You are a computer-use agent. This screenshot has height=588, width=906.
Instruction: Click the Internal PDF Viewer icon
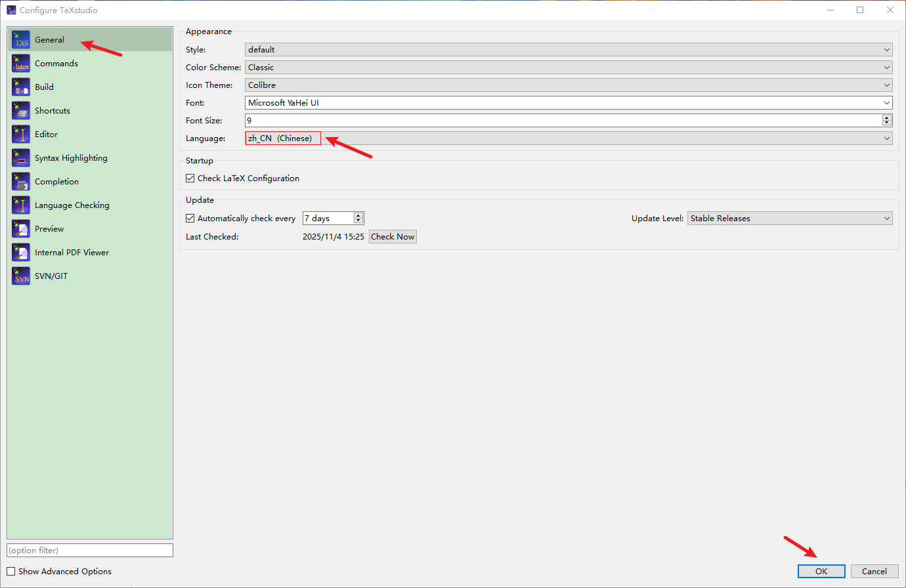click(x=21, y=253)
